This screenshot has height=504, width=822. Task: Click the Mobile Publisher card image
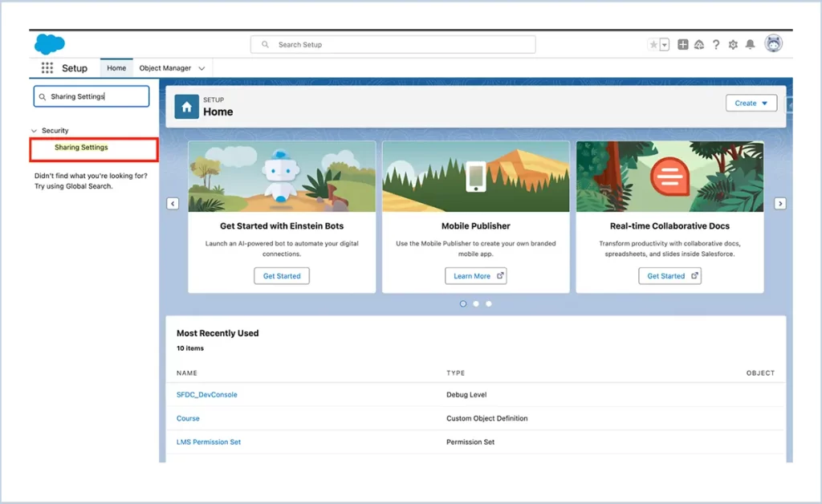pyautogui.click(x=475, y=177)
